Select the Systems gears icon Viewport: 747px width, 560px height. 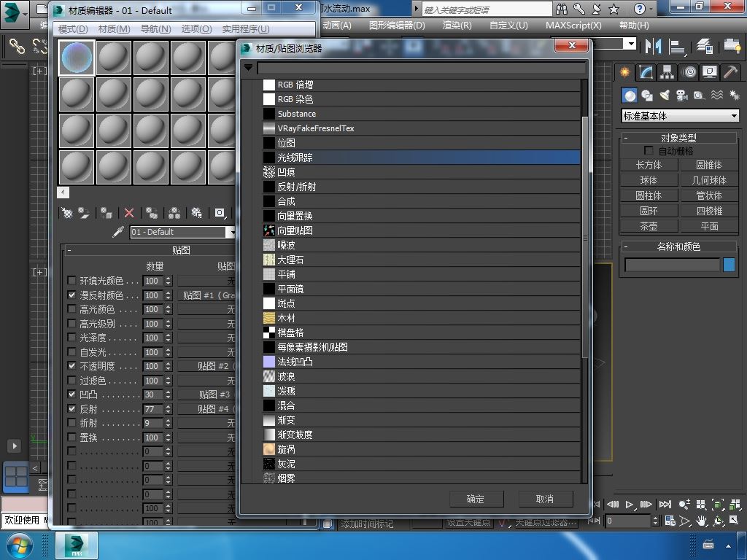click(734, 96)
